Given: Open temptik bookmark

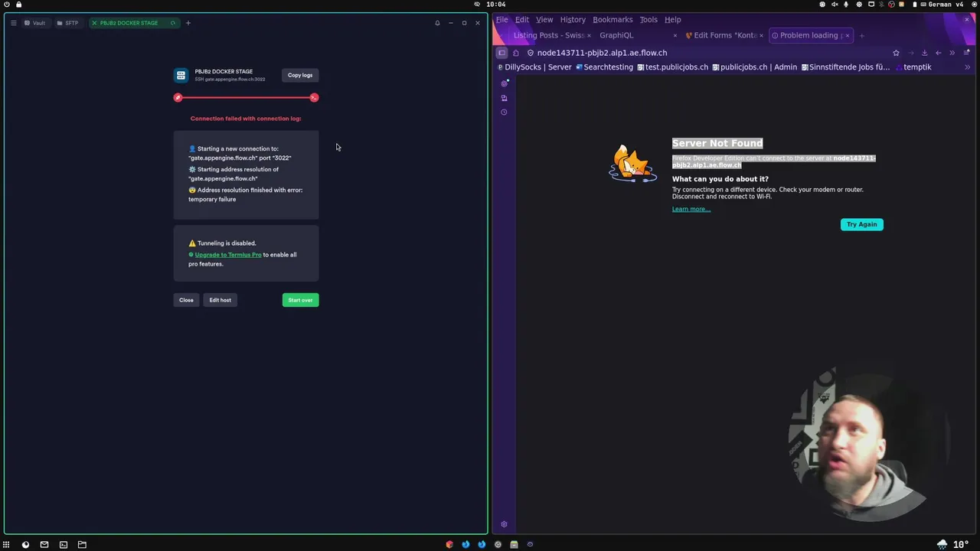Looking at the screenshot, I should (x=913, y=67).
